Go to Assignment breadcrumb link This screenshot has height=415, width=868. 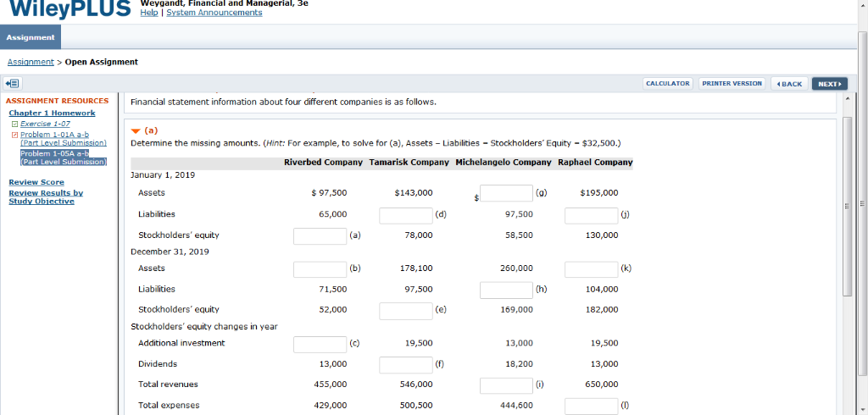(31, 62)
